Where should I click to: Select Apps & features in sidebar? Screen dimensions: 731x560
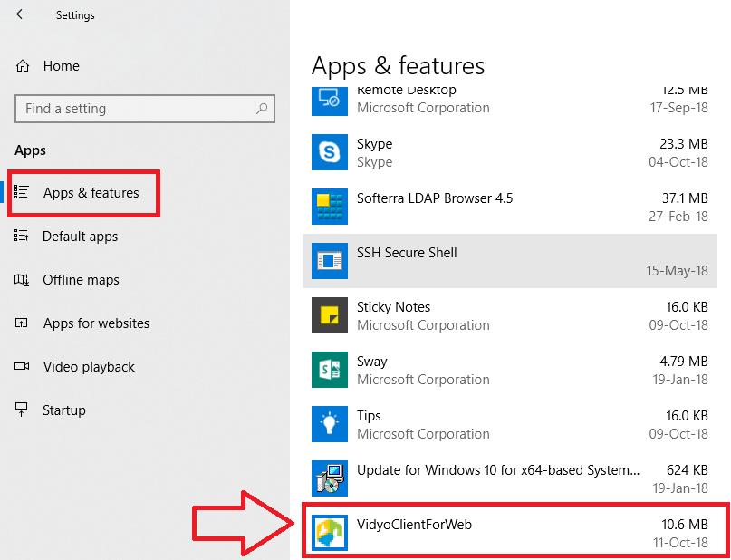[x=91, y=193]
